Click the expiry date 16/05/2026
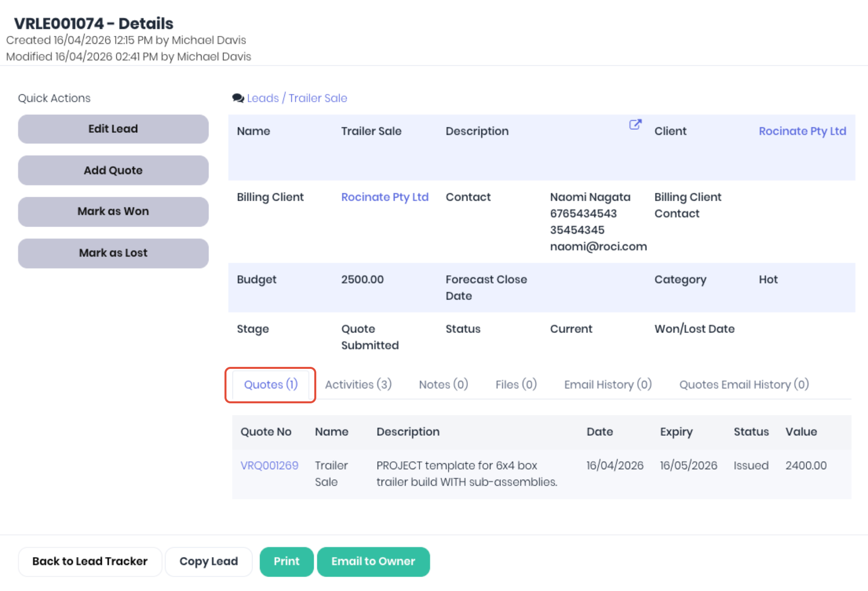Viewport: 868px width, 591px height. point(688,466)
